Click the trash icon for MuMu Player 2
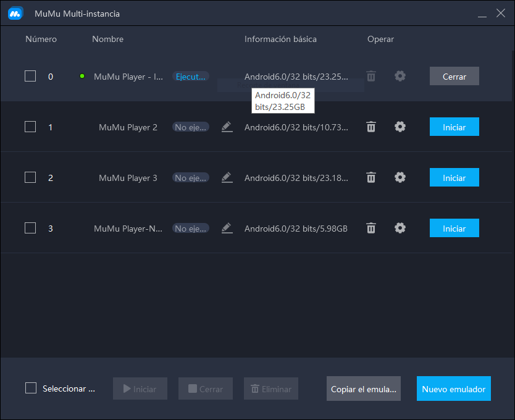Viewport: 515px width, 420px height. (x=371, y=127)
